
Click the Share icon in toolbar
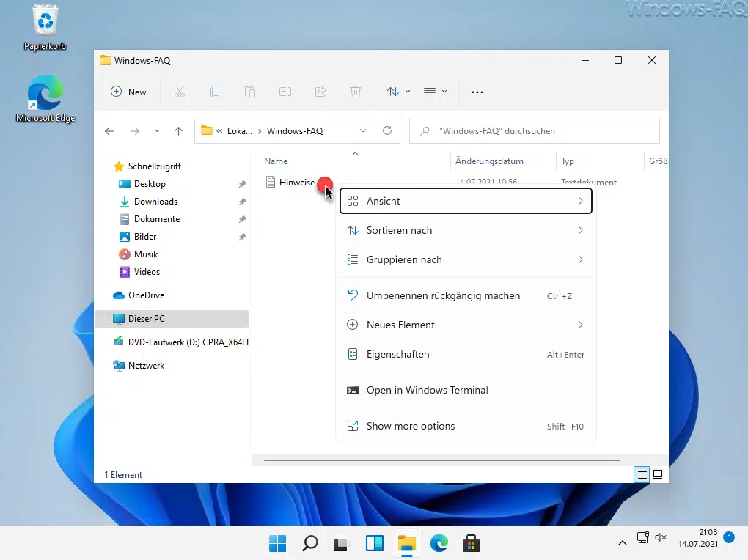[320, 92]
